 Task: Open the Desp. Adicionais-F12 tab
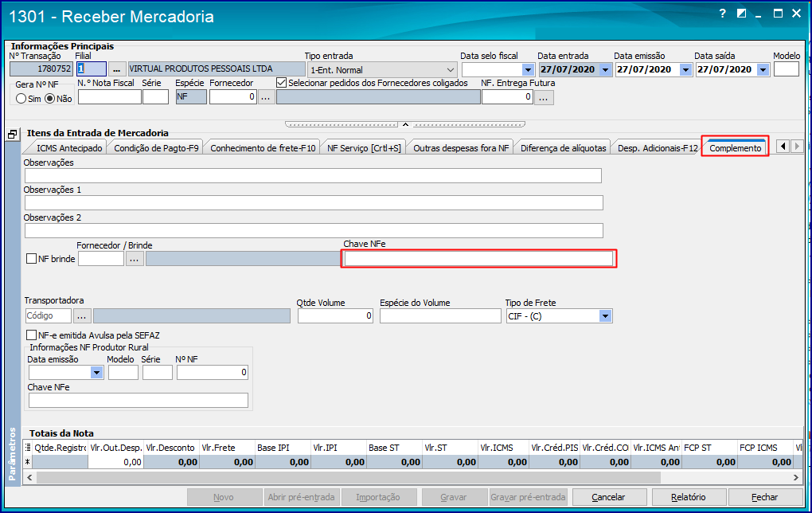point(658,148)
